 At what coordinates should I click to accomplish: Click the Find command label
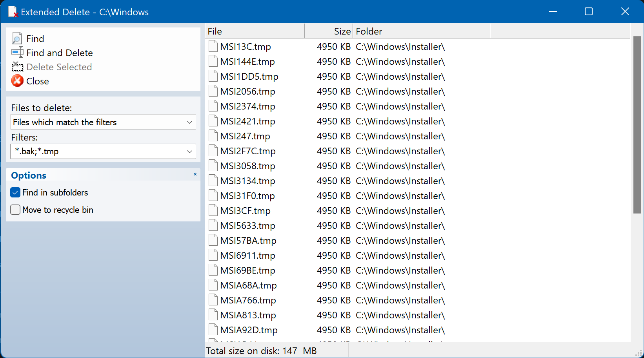click(x=35, y=38)
